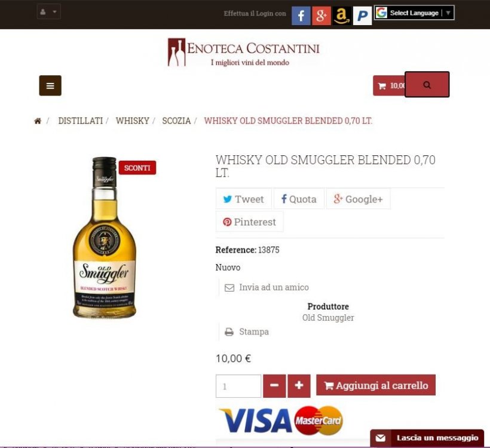This screenshot has width=490, height=448.
Task: Expand the user account dropdown
Action: pyautogui.click(x=49, y=12)
